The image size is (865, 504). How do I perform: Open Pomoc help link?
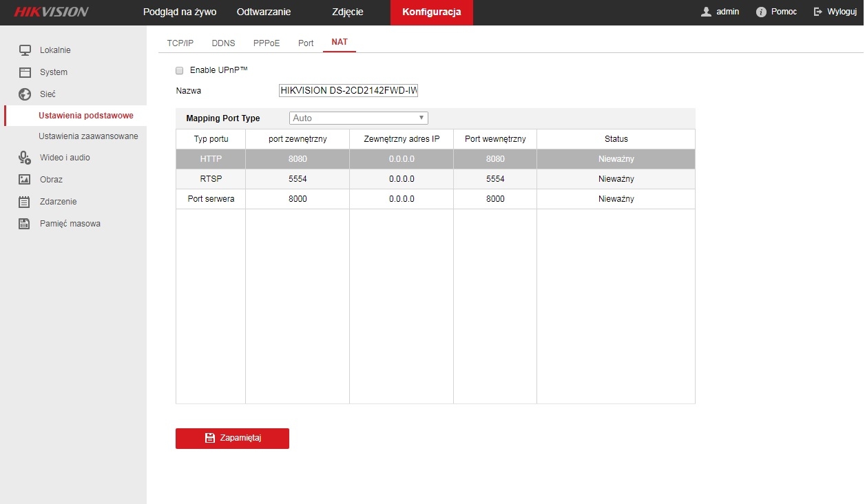pos(784,12)
